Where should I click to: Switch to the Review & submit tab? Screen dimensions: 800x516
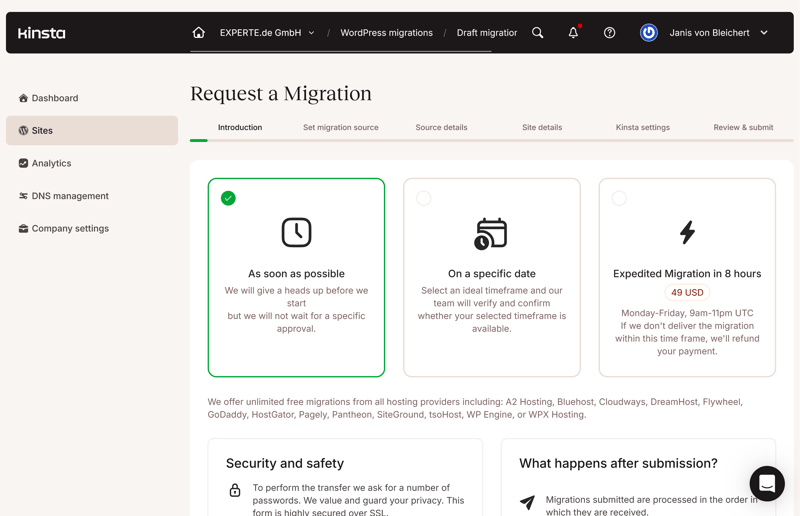pos(743,128)
